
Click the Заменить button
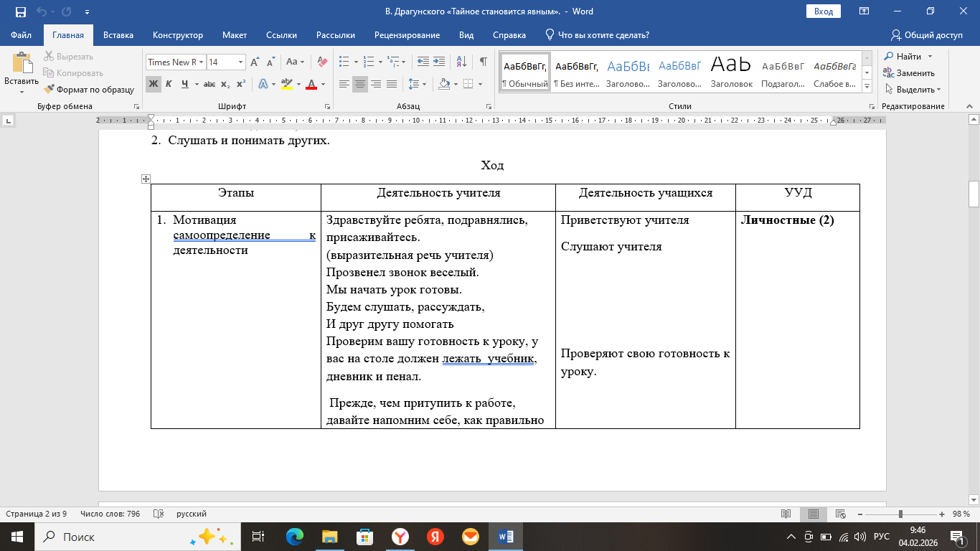909,73
